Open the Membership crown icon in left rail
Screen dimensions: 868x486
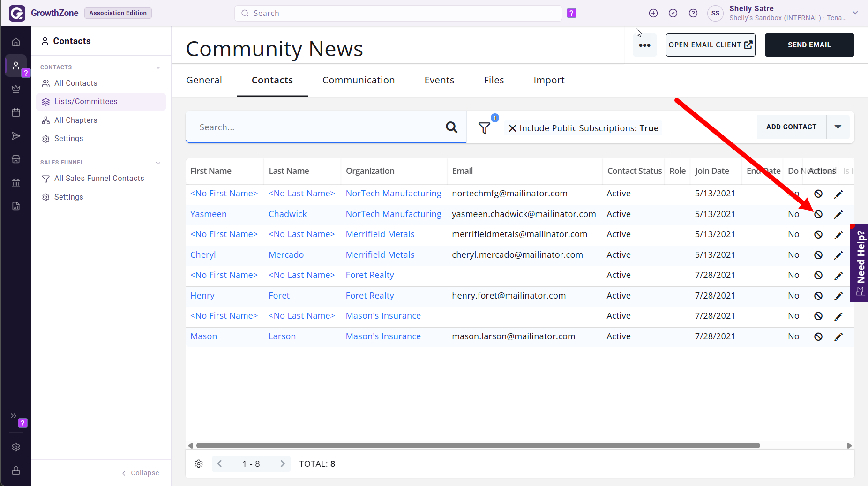tap(16, 89)
